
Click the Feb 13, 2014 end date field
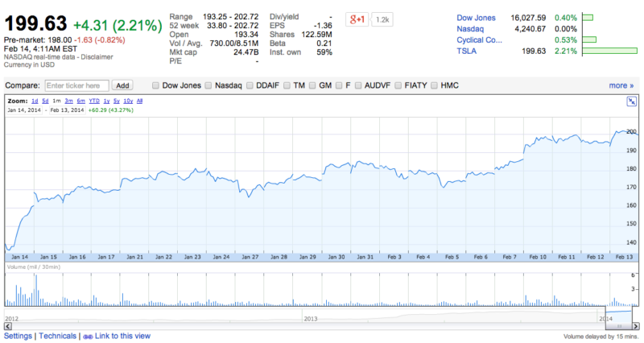67,110
